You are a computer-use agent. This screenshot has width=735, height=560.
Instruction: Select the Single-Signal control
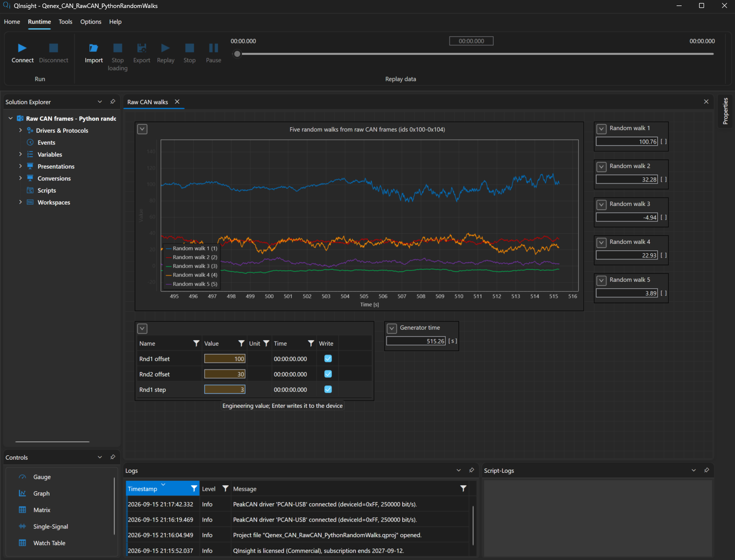(x=50, y=527)
